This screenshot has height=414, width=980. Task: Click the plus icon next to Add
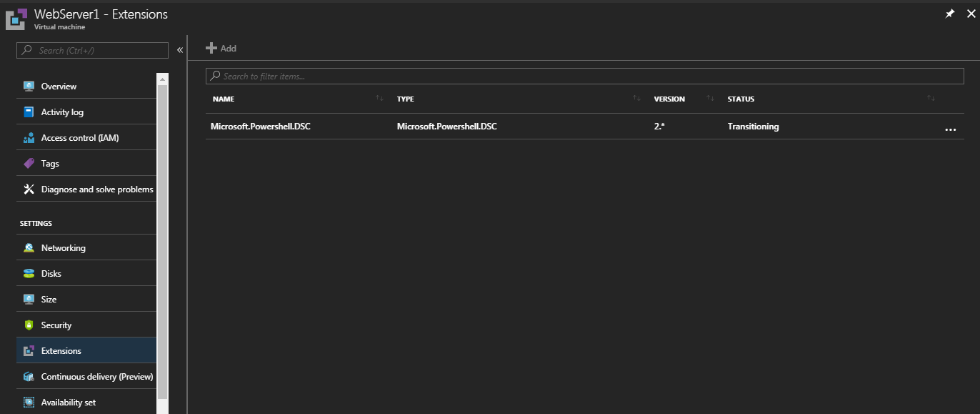[x=211, y=48]
